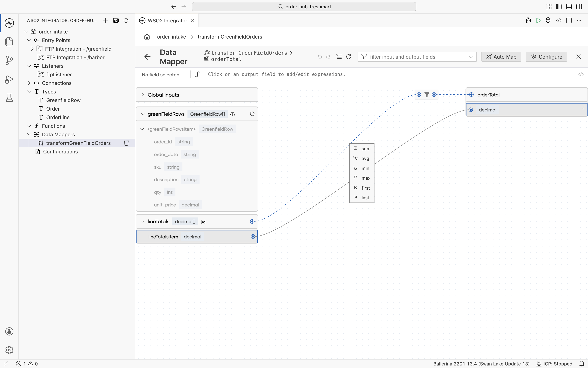Open more editor actions menu

579,20
